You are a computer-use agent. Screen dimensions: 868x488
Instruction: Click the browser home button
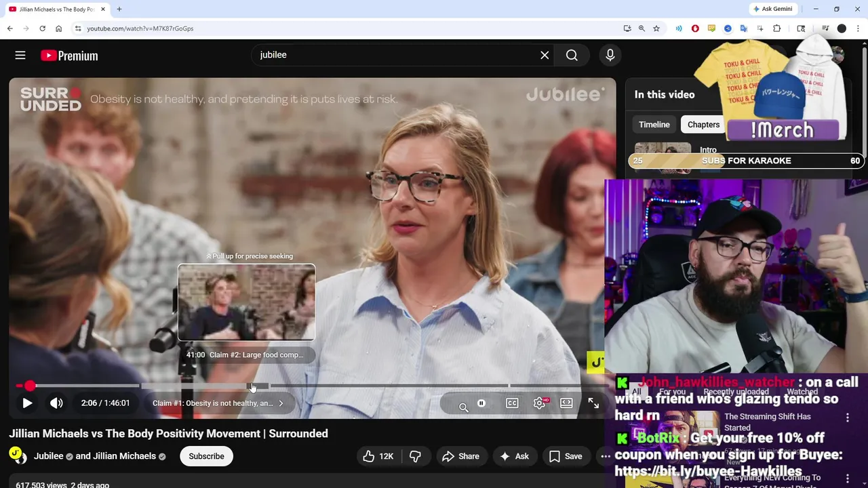[x=58, y=28]
